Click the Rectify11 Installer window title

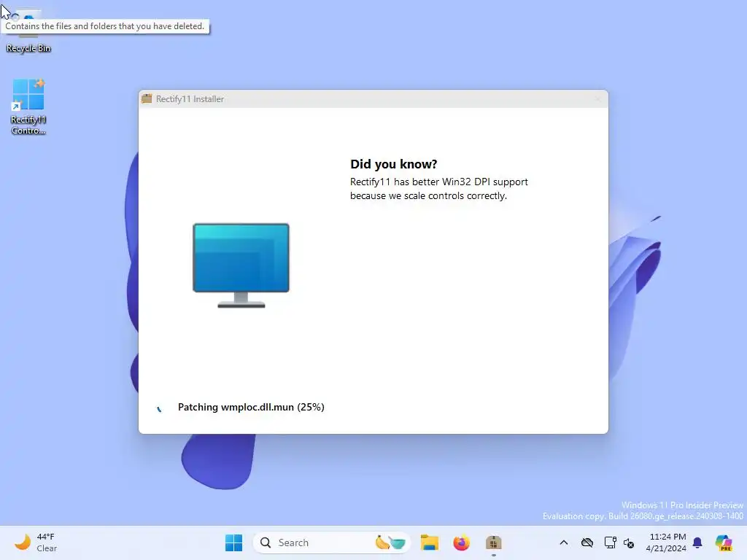pyautogui.click(x=190, y=99)
